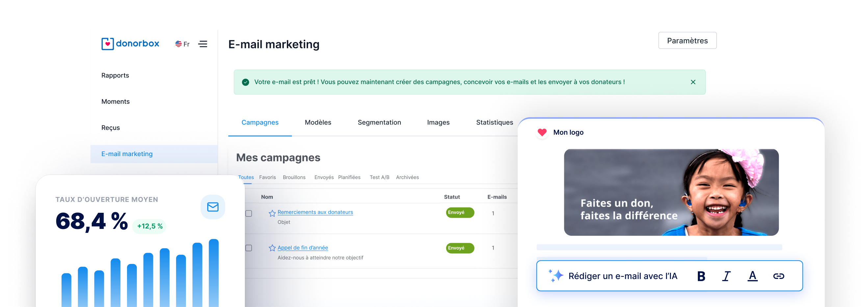868x307 pixels.
Task: Click the Nom column header
Action: [267, 197]
